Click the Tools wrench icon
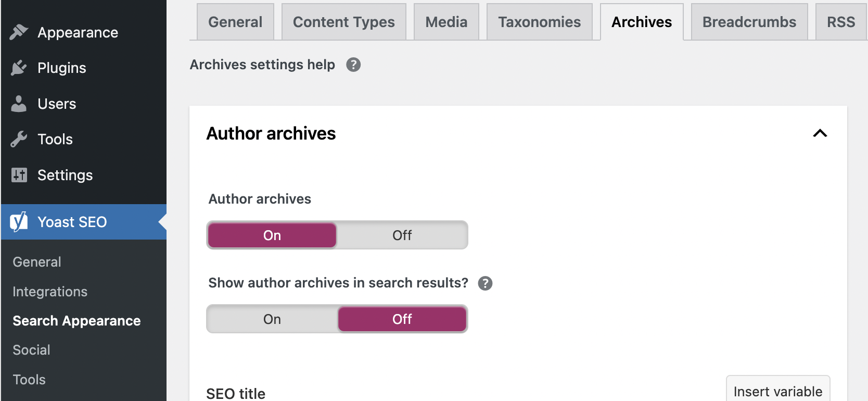868x401 pixels. 19,139
